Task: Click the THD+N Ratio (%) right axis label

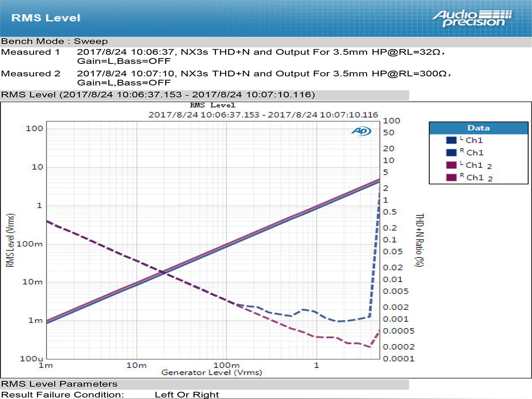Action: pyautogui.click(x=417, y=240)
